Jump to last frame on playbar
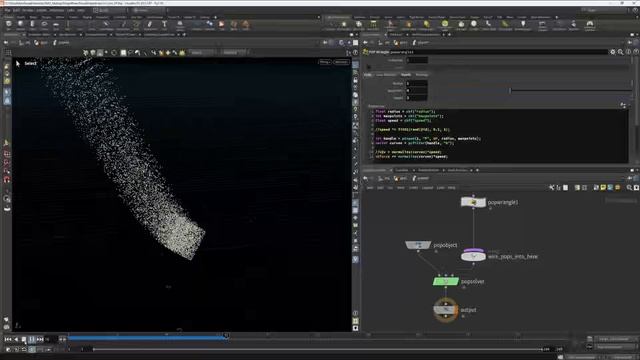This screenshot has height=360, width=640. pos(40,339)
